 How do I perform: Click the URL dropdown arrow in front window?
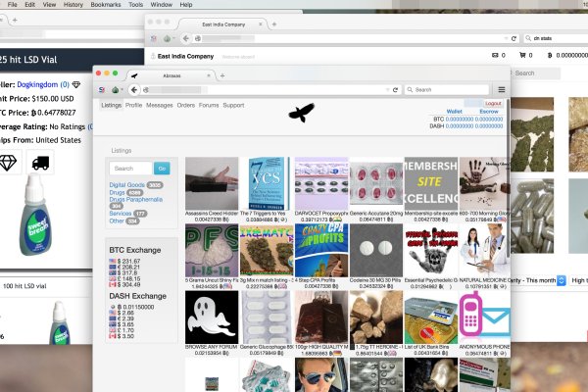(x=387, y=89)
